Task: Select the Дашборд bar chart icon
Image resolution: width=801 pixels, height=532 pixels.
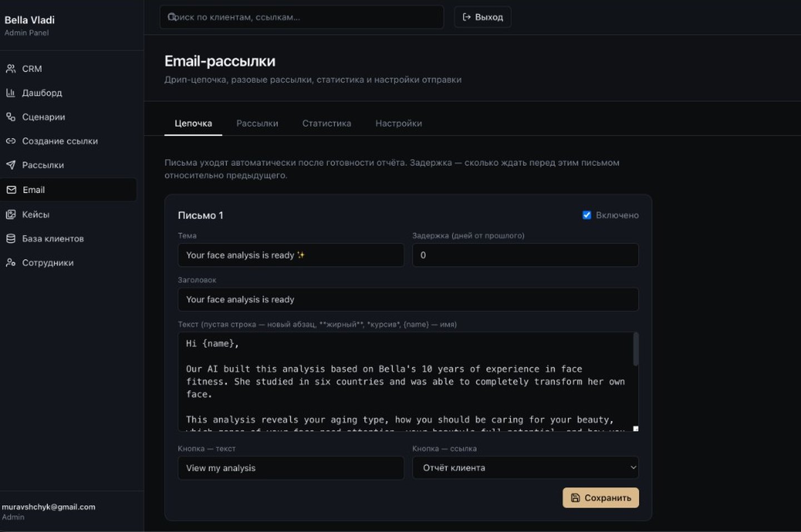Action: click(x=11, y=93)
